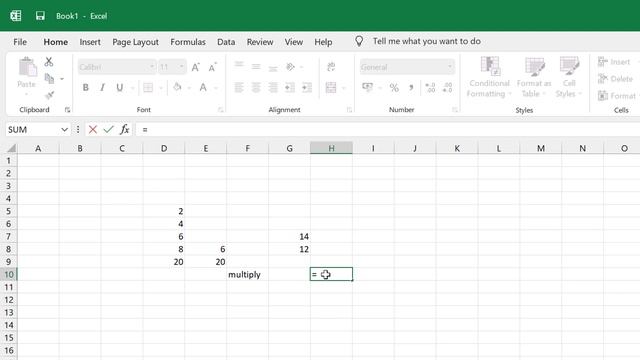Image resolution: width=640 pixels, height=360 pixels.
Task: Open the General number format dropdown
Action: point(450,67)
